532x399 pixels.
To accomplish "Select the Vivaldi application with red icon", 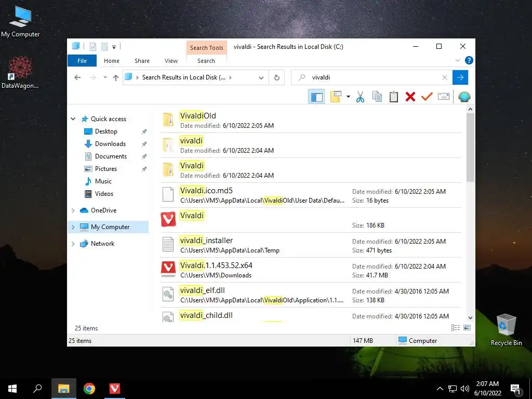I will tap(311, 220).
